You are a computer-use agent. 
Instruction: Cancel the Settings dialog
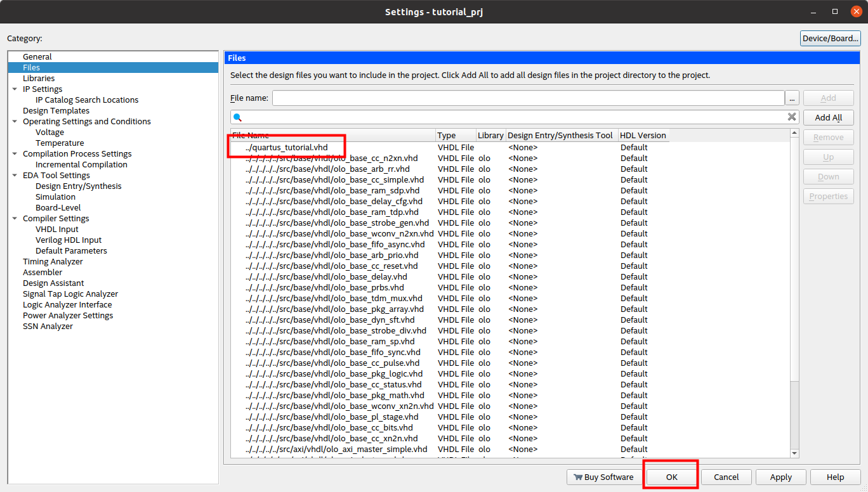(727, 477)
